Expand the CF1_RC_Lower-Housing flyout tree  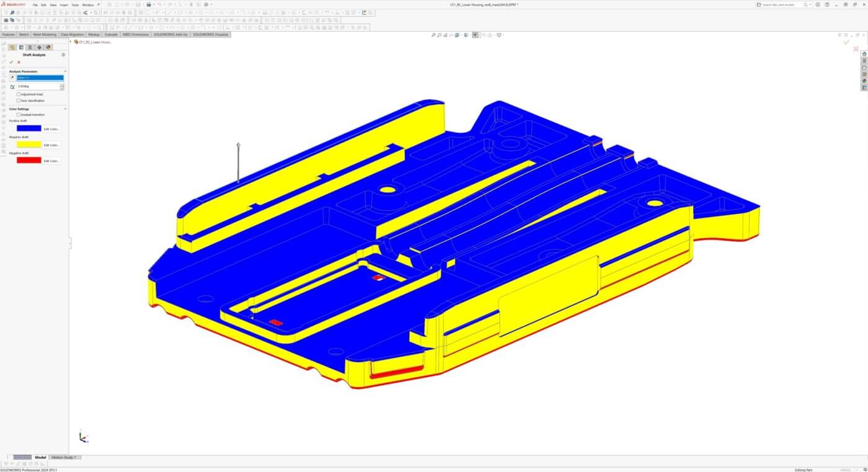(71, 42)
